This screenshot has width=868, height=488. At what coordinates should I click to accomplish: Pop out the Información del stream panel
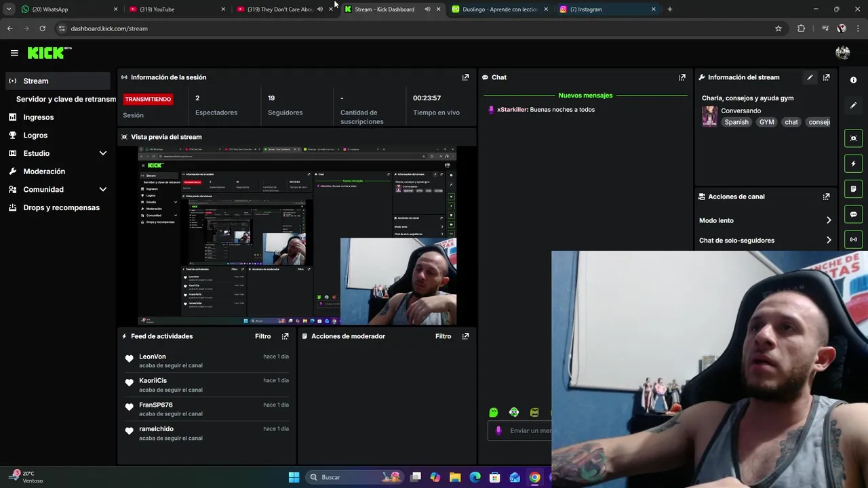tap(826, 77)
